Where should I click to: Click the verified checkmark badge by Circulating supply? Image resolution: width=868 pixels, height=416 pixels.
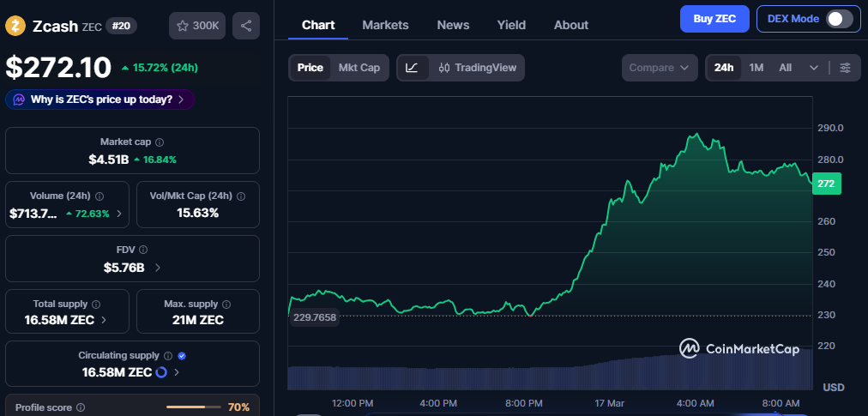coord(182,356)
